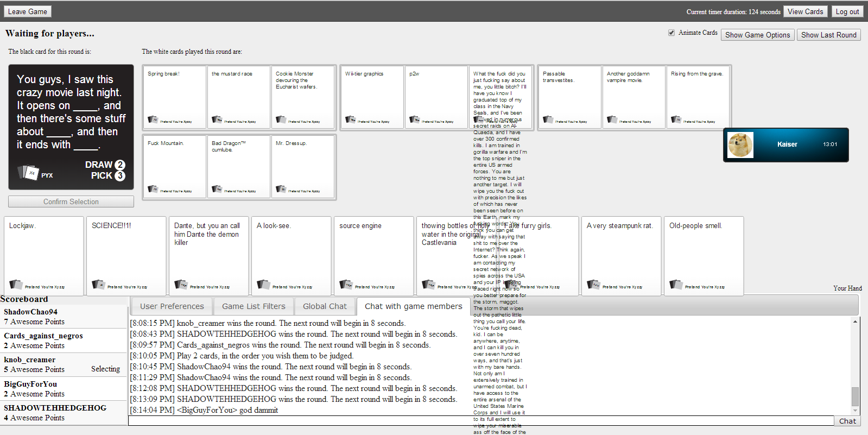868x435 pixels.
Task: Click 'Current timer duration: 124 seconds' text
Action: (733, 12)
